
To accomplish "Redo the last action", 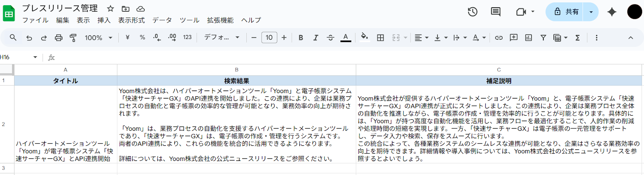I will [x=44, y=37].
